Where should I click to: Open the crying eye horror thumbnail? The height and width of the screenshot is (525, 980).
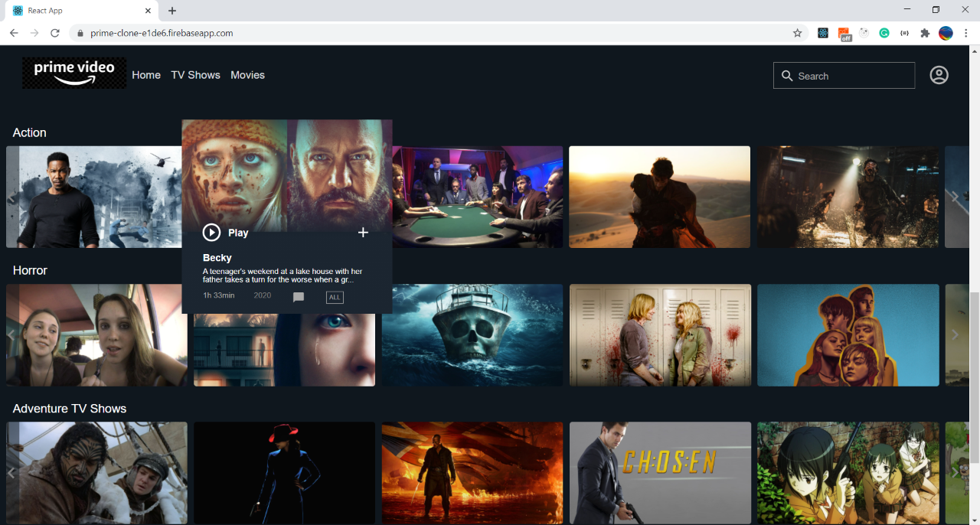[x=284, y=350]
